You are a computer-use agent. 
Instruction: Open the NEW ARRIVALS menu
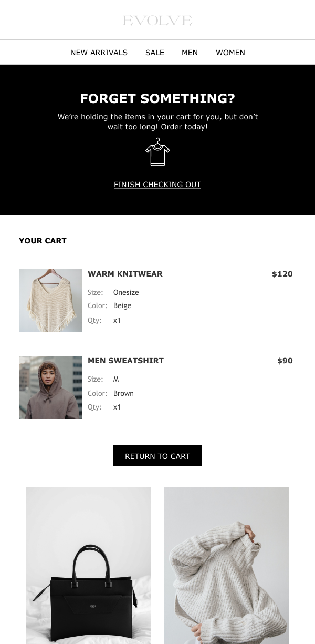(x=99, y=53)
